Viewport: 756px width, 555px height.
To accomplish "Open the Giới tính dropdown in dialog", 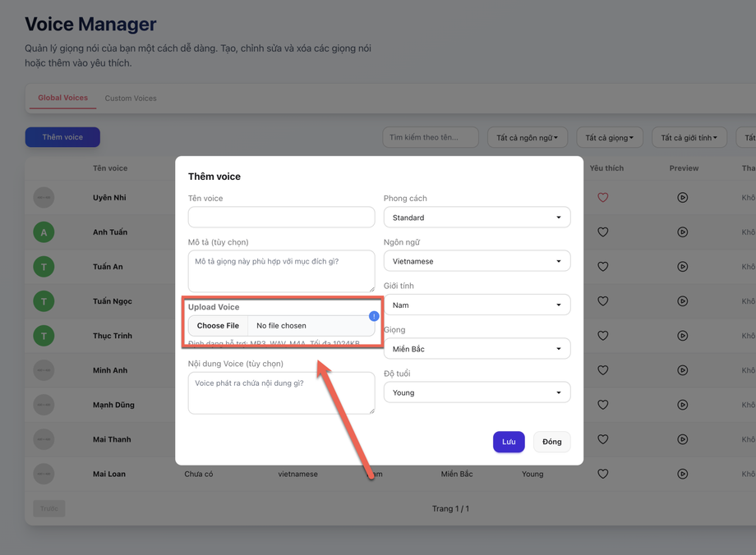I will pyautogui.click(x=477, y=305).
